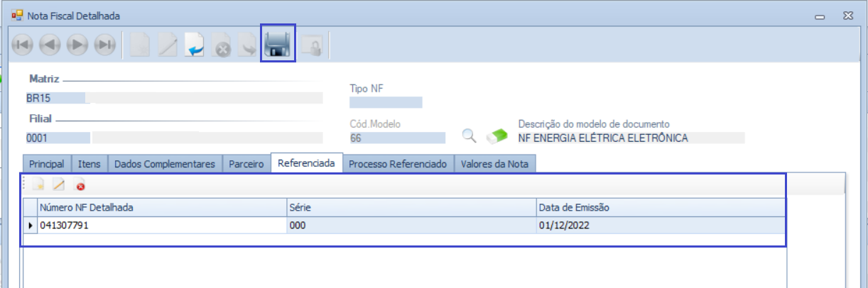Screen dimensions: 868x288
Task: Open the Dados Complementares tab
Action: click(x=165, y=164)
